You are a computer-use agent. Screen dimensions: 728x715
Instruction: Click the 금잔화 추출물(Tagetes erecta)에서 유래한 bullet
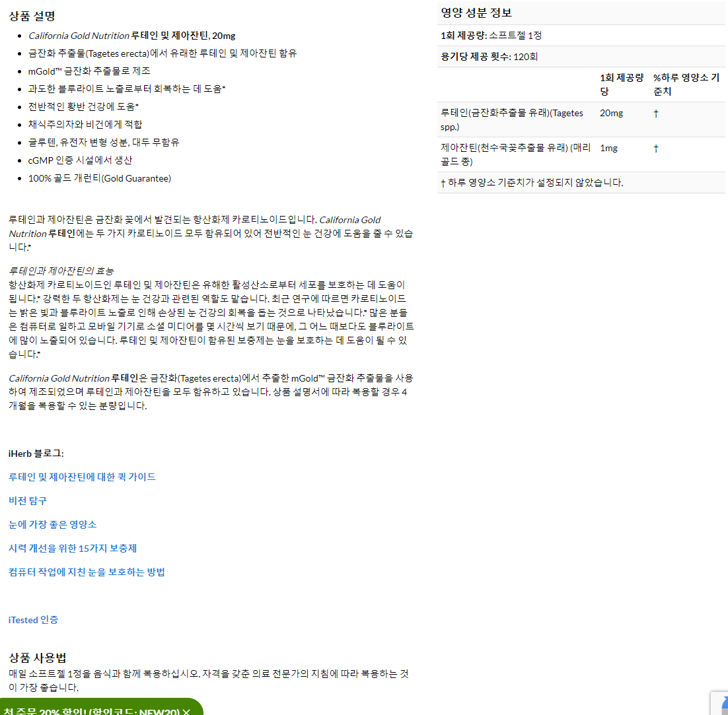[163, 53]
